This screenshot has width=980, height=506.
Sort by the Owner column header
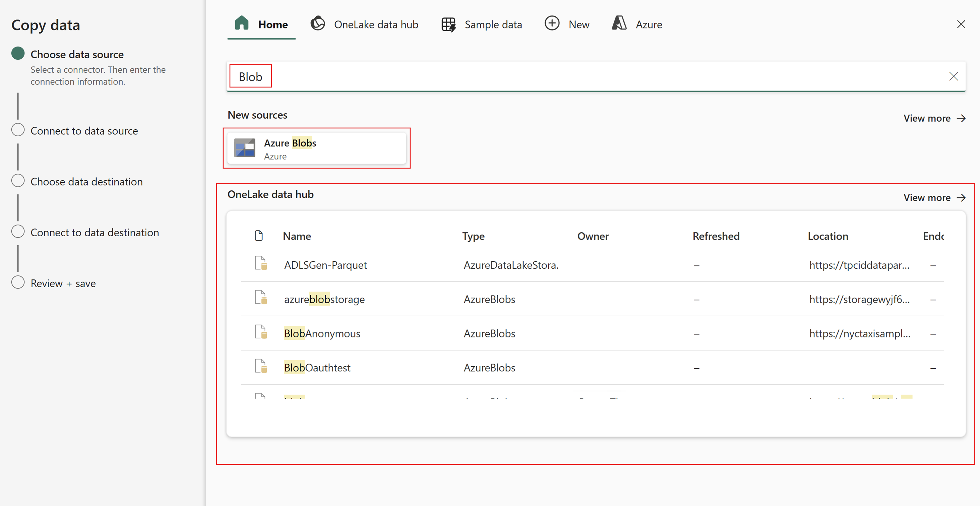593,236
